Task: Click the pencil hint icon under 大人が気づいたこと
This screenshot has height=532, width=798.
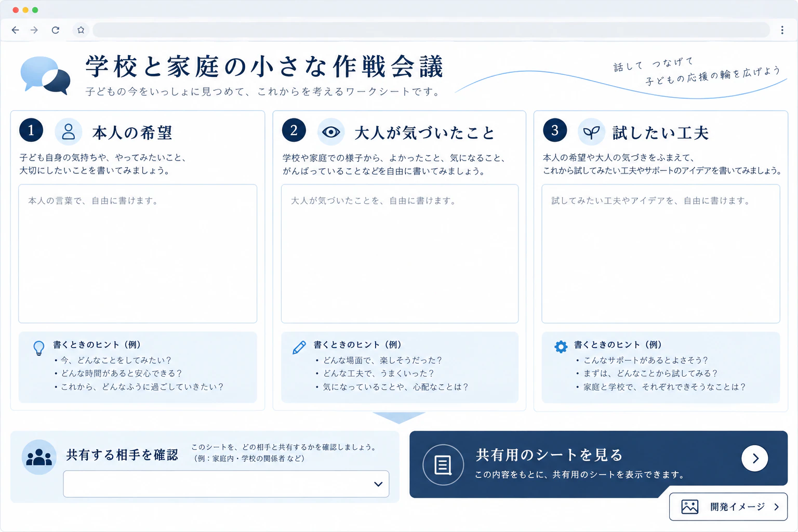Action: 299,348
